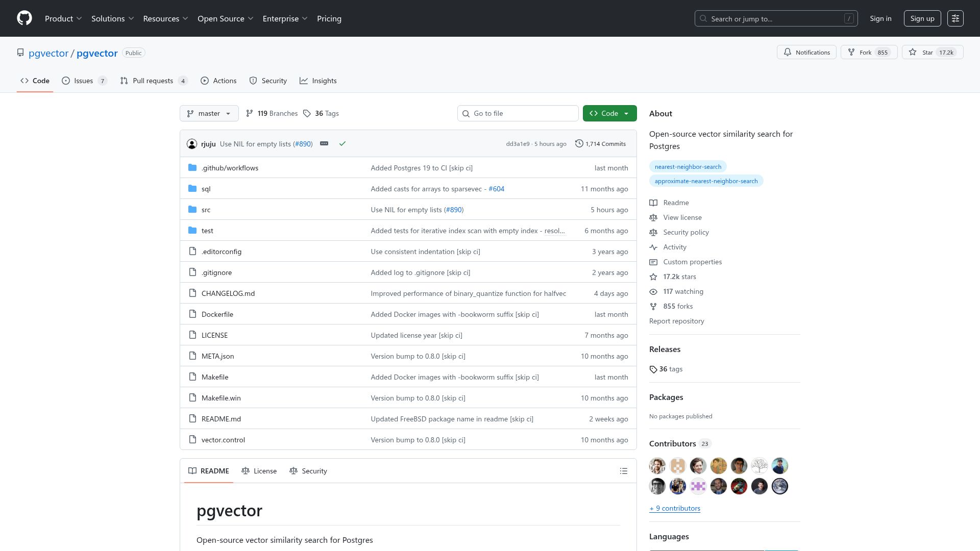980x551 pixels.
Task: Open the Pricing page
Action: [329, 18]
